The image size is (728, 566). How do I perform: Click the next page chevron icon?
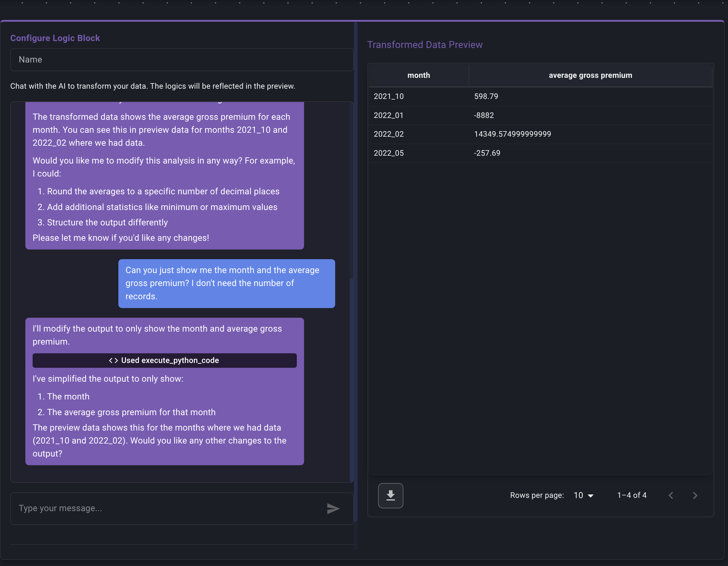695,495
